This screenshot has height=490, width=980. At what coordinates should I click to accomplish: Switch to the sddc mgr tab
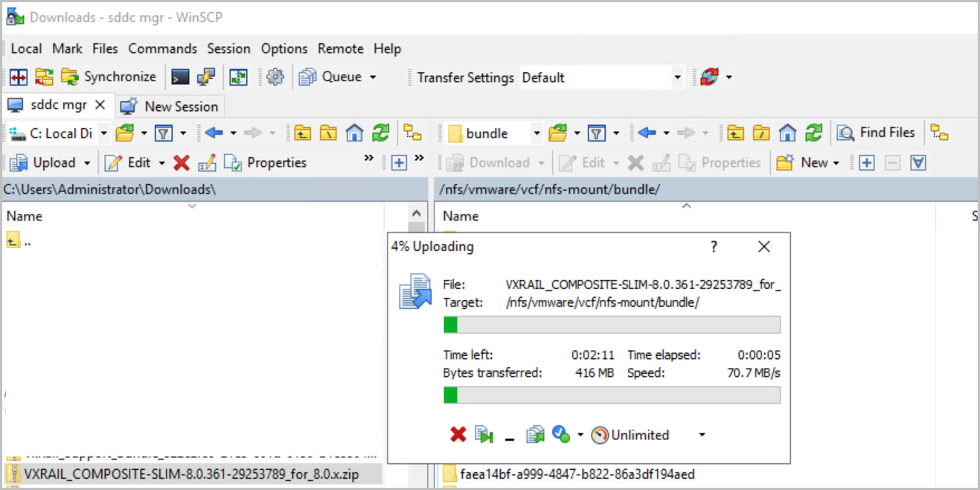coord(57,105)
